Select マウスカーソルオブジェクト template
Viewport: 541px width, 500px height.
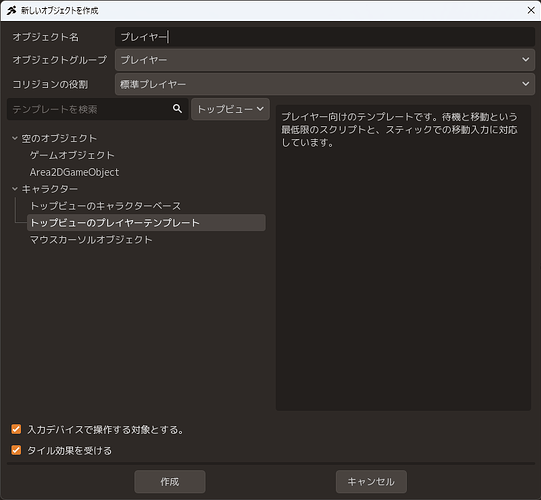pyautogui.click(x=91, y=239)
